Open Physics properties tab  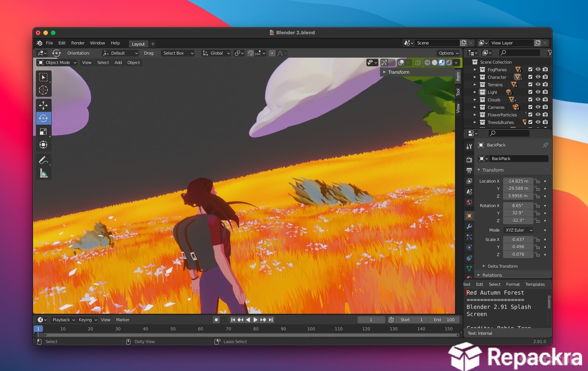point(469,247)
